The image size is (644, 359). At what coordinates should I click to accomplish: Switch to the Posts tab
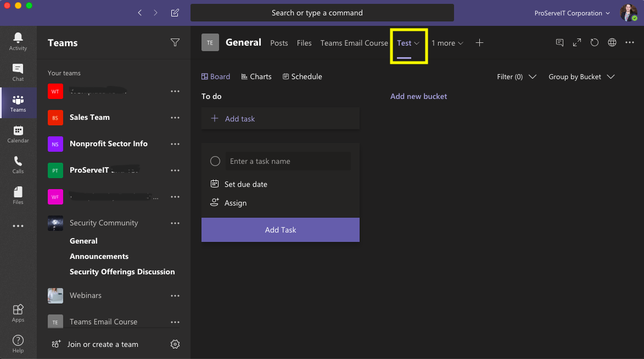[279, 42]
